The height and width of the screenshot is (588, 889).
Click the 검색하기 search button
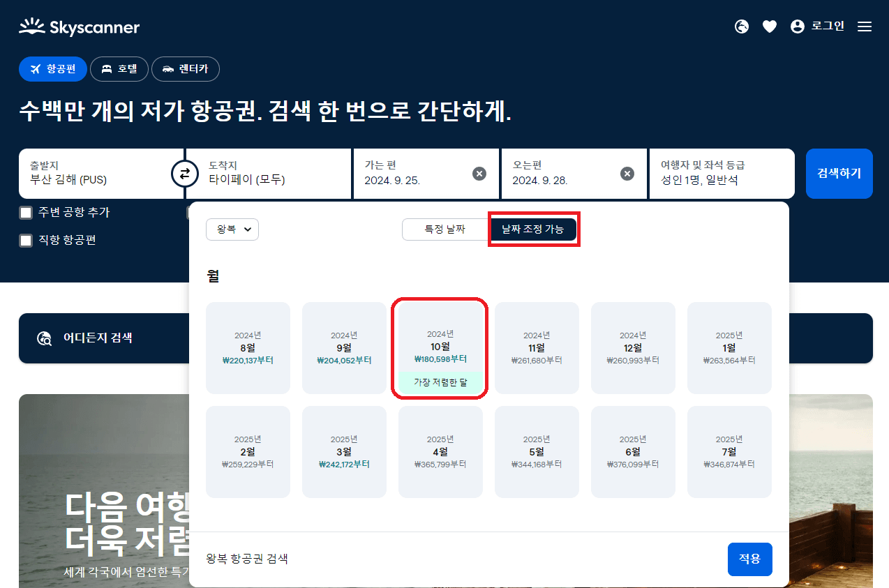(x=839, y=174)
